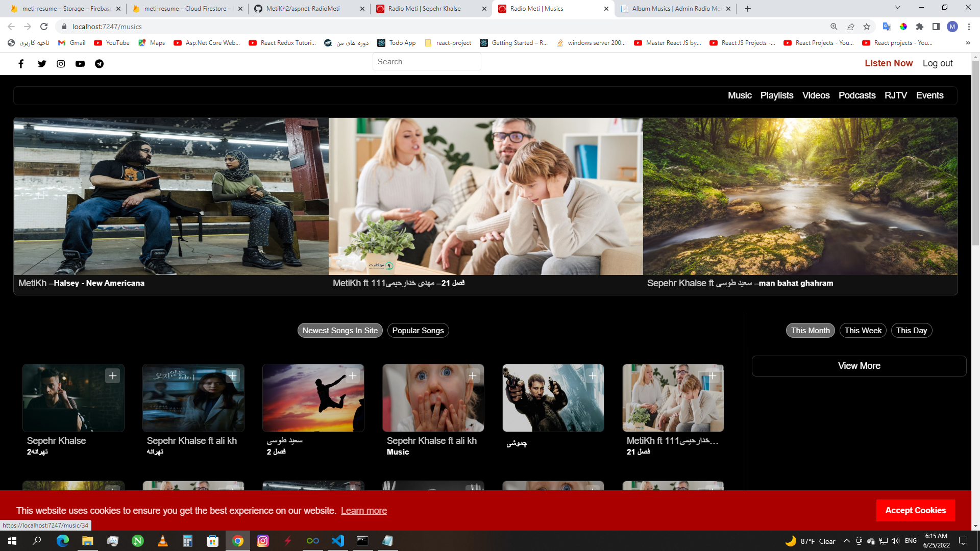Screen dimensions: 980x551
Task: Select the This Day filter
Action: (x=911, y=331)
